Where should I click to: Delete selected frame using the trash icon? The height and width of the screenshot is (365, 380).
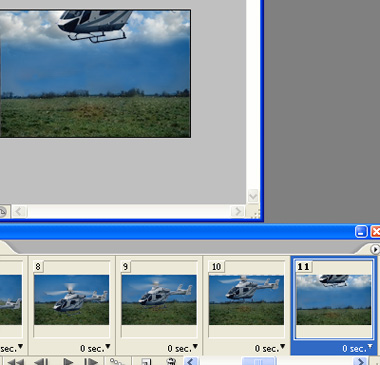(171, 362)
